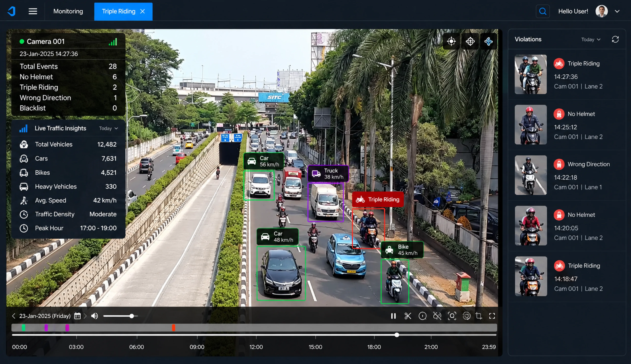Image resolution: width=631 pixels, height=364 pixels.
Task: Click the red timeline event marker
Action: [173, 327]
